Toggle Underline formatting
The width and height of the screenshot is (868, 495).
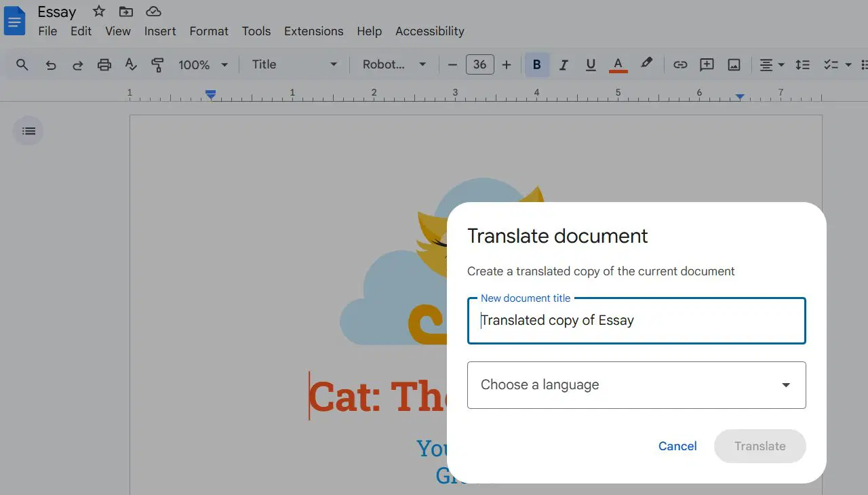(x=591, y=65)
